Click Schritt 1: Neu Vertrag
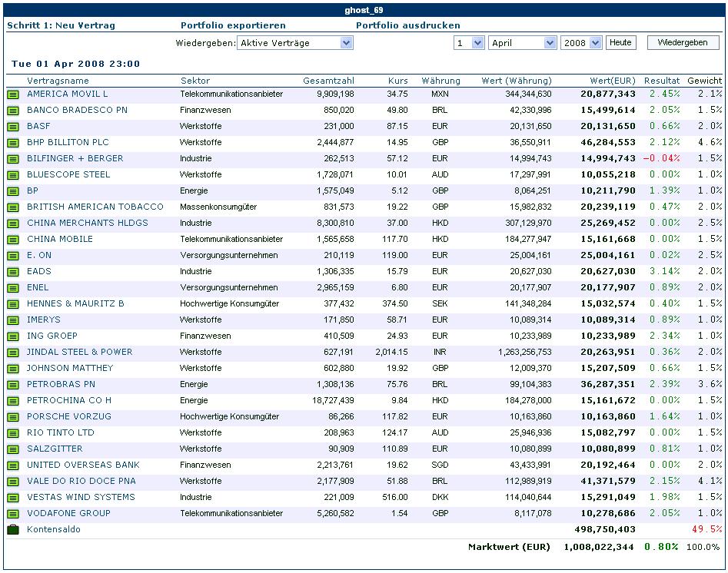The width and height of the screenshot is (728, 573). pyautogui.click(x=61, y=25)
